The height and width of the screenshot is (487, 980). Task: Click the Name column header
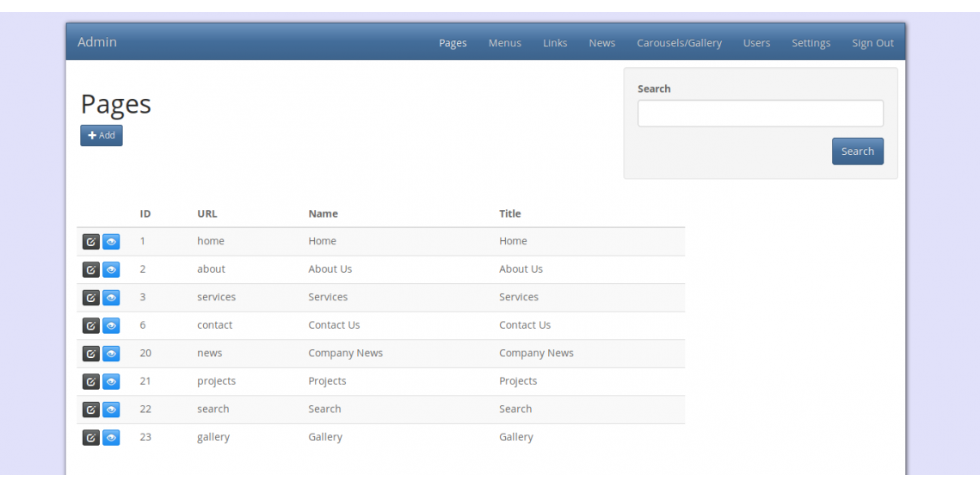[324, 213]
